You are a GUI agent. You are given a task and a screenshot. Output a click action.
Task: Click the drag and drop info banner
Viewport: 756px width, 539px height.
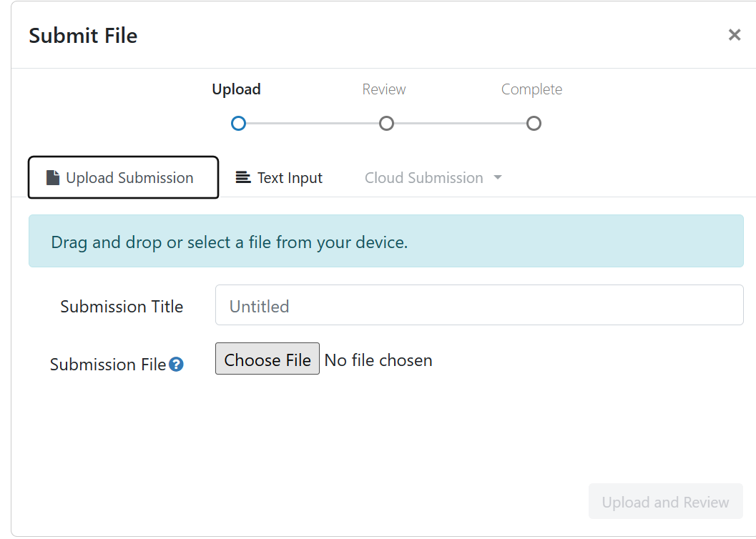click(x=386, y=242)
